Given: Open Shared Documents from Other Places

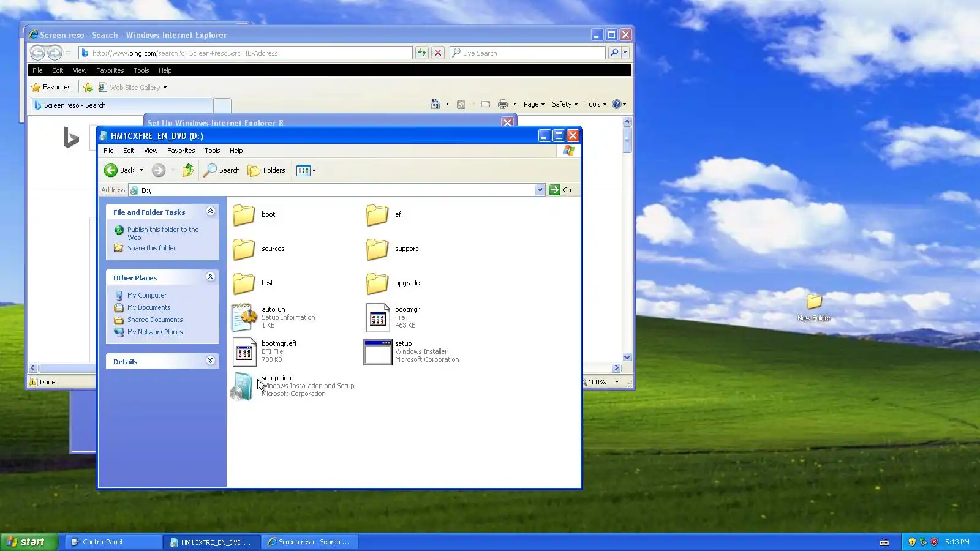Looking at the screenshot, I should click(155, 320).
